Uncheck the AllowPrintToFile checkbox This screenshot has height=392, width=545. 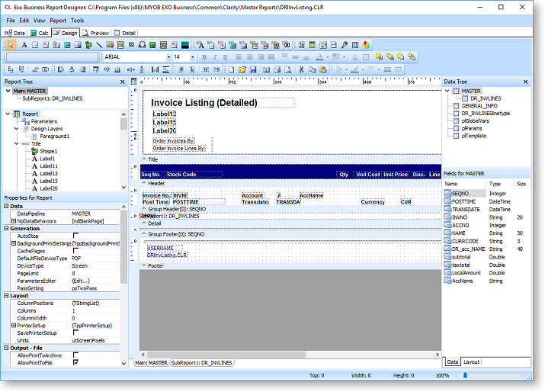click(x=75, y=363)
